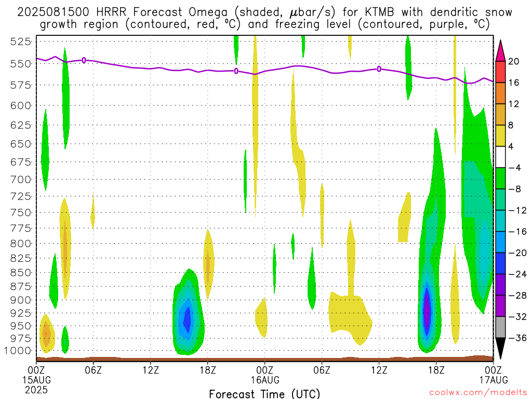Click the coolwx.com/modelts watermark link

478,393
